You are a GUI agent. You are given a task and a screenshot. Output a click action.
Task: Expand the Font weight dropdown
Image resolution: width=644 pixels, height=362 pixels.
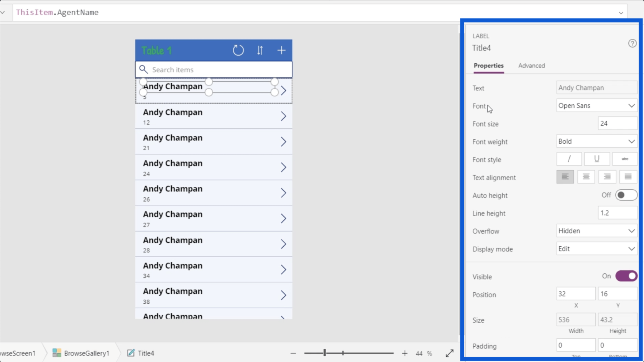click(x=596, y=142)
